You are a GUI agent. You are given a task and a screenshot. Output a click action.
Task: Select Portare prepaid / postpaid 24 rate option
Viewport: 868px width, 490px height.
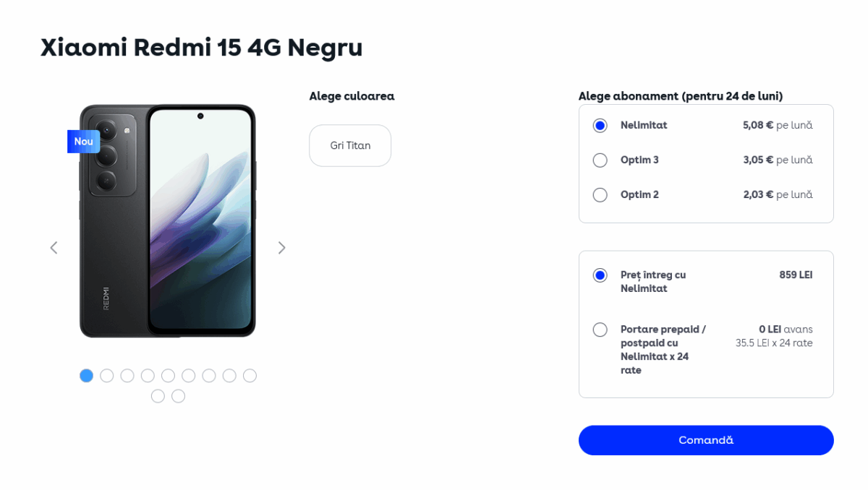[600, 330]
